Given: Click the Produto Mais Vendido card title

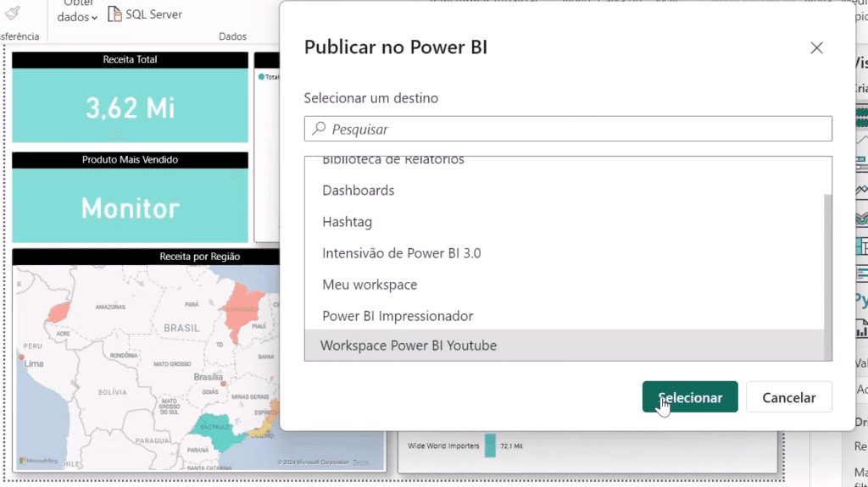Looking at the screenshot, I should [130, 160].
